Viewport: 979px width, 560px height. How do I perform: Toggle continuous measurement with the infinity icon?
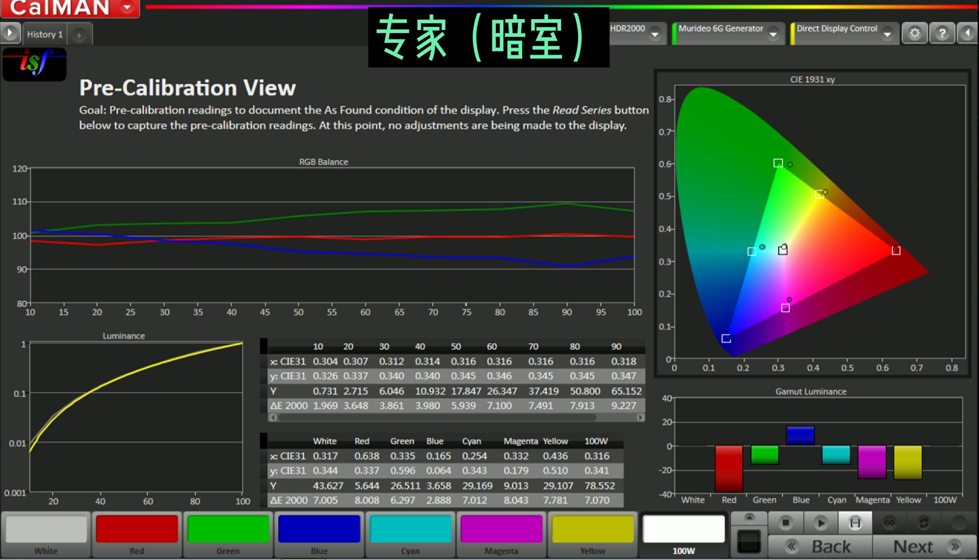tap(890, 523)
